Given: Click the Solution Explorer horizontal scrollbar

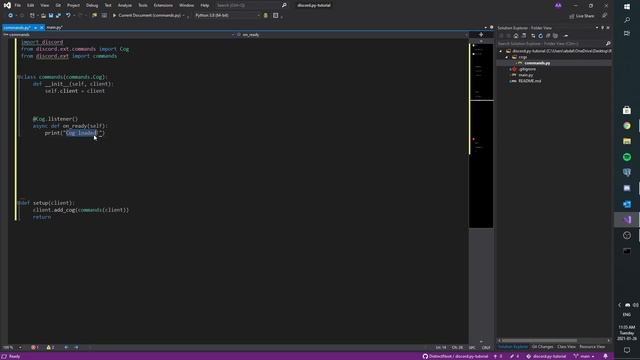Looking at the screenshot, I should tap(539, 340).
